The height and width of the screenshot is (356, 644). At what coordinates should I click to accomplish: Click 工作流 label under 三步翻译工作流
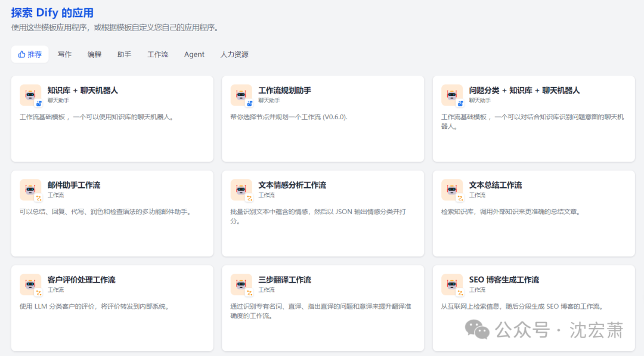coord(267,290)
